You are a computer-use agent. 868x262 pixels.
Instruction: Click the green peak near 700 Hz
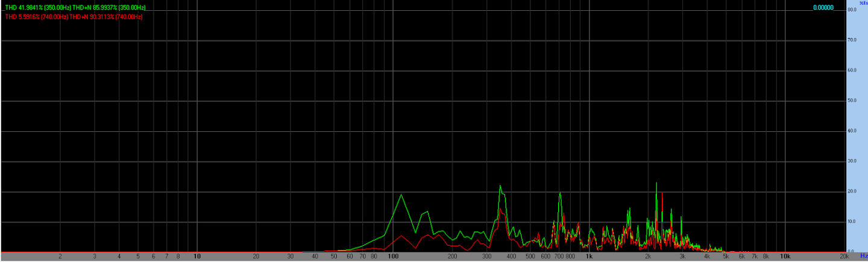point(560,193)
